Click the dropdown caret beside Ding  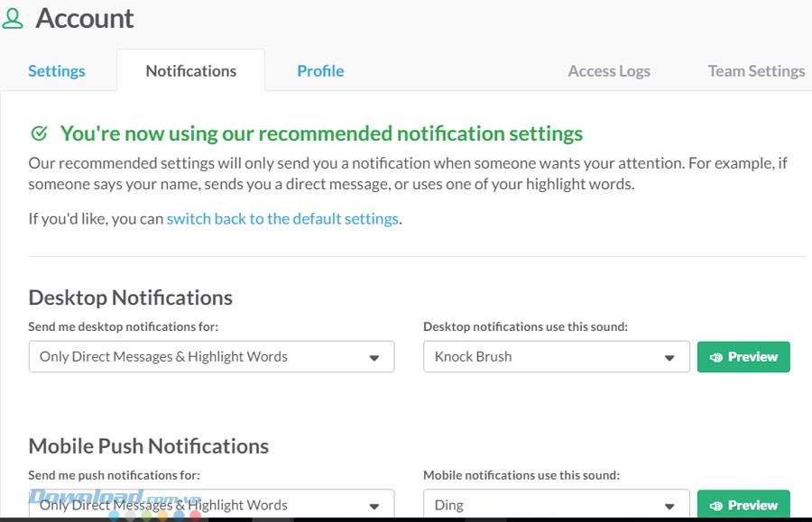671,505
